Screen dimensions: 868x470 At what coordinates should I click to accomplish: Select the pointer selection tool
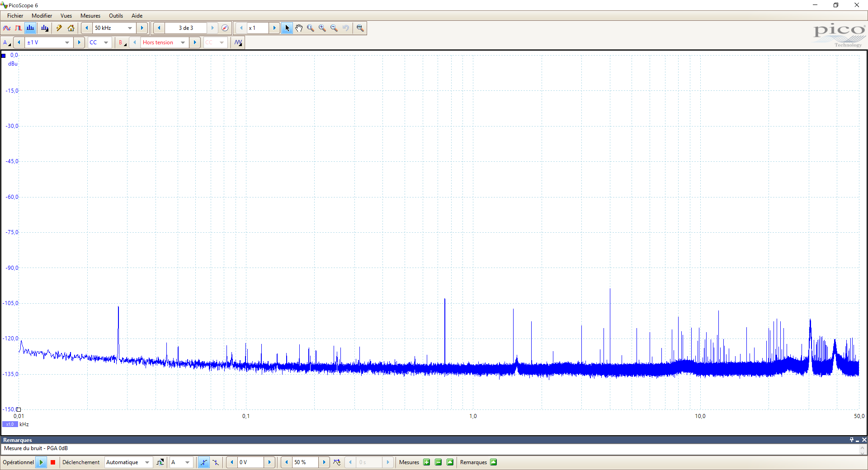[x=287, y=28]
